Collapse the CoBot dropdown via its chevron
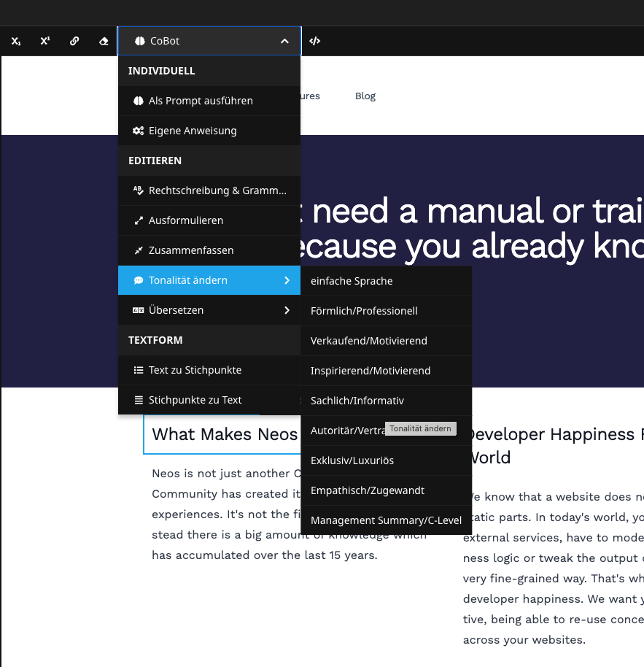 tap(284, 41)
